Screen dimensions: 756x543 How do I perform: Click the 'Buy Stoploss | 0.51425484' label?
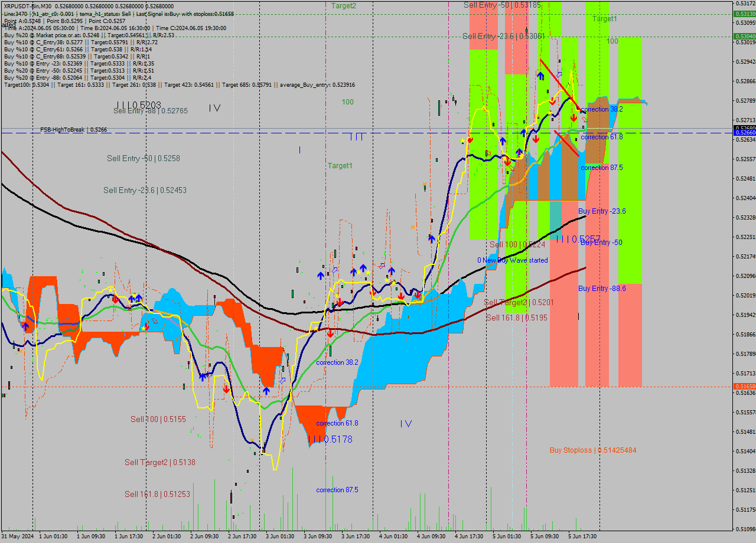click(x=593, y=450)
